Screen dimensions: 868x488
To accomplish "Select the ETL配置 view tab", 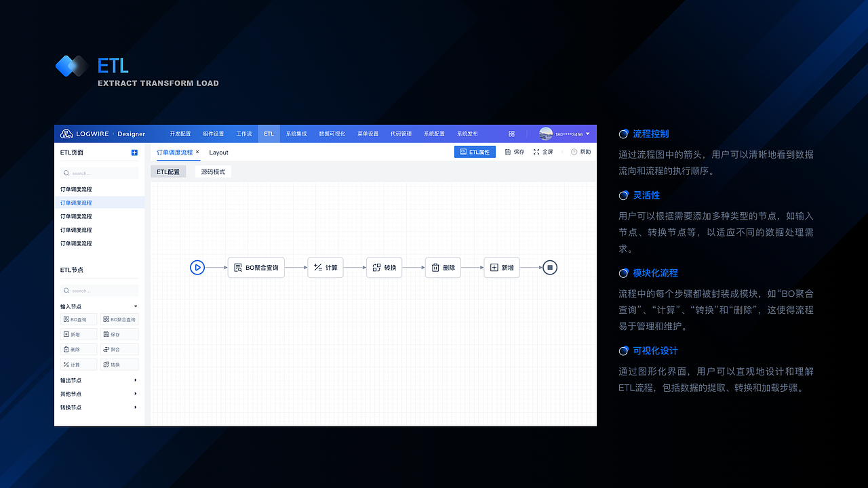I will pos(168,172).
